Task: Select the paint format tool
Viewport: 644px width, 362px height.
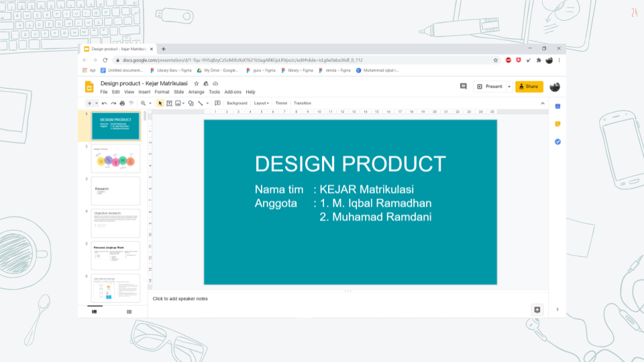Action: click(131, 103)
